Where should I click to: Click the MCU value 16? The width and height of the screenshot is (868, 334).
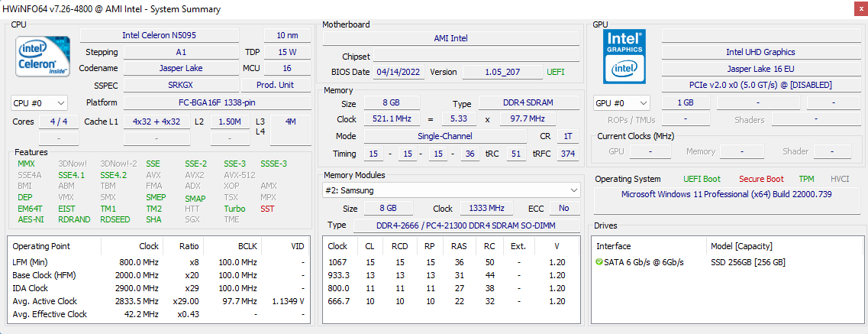(287, 68)
